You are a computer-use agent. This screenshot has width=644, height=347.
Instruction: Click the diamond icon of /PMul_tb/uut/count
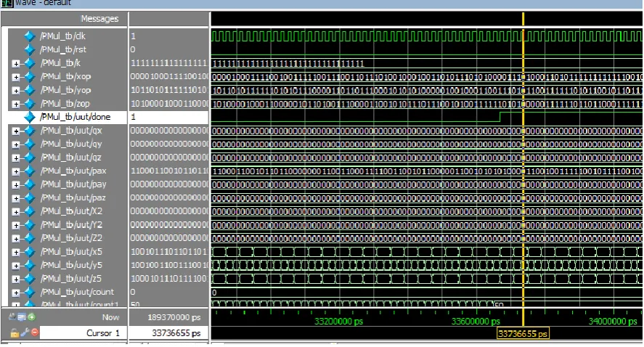coord(30,293)
